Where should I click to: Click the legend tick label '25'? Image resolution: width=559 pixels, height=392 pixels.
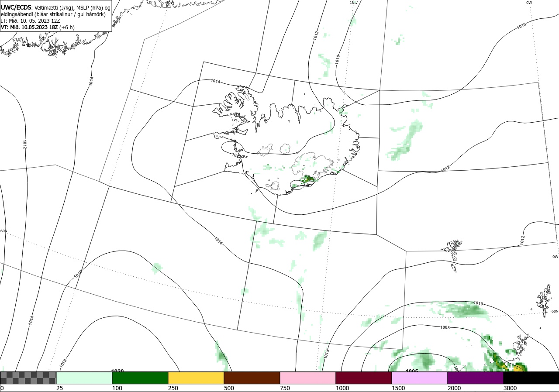tap(59, 388)
